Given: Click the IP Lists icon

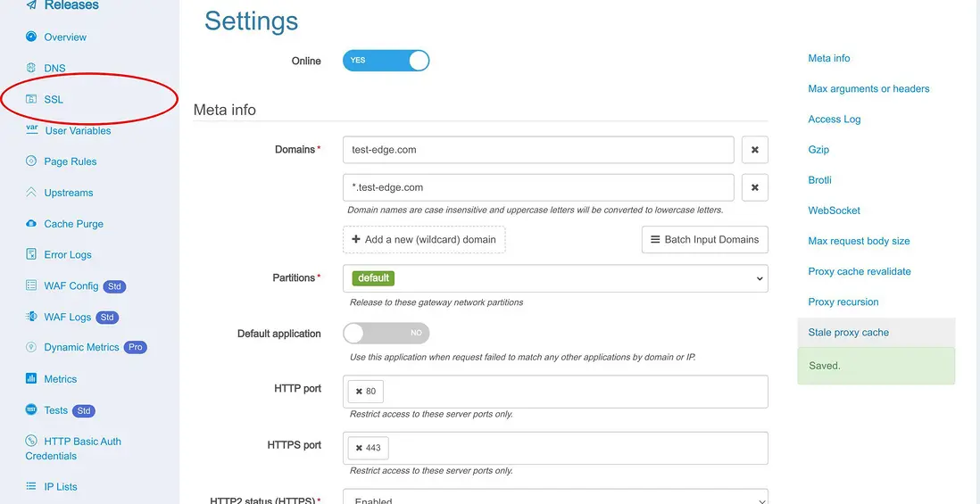Looking at the screenshot, I should coord(31,486).
